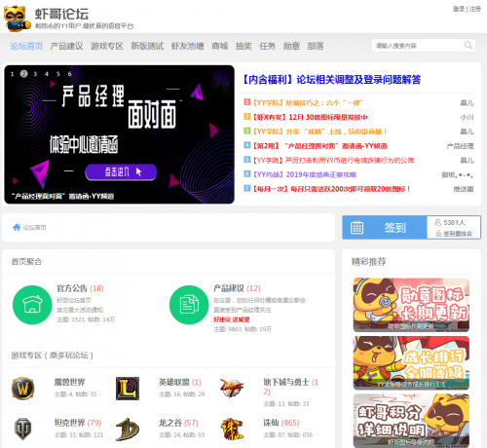Click the calendar sign-in icon

[356, 227]
